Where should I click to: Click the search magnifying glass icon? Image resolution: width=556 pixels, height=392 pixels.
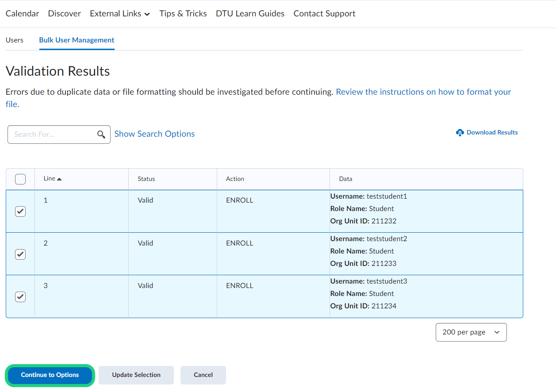(x=101, y=135)
